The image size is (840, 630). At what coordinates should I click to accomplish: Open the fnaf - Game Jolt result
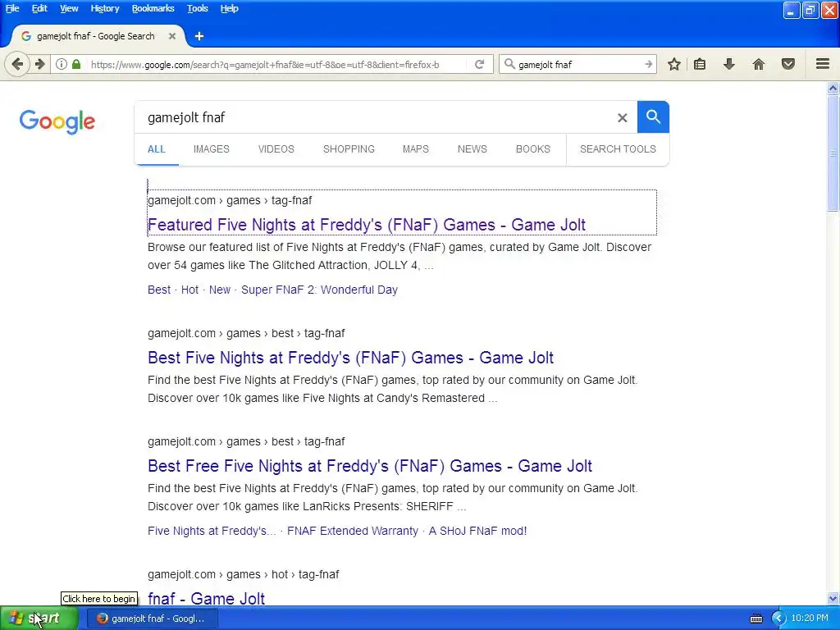(206, 598)
